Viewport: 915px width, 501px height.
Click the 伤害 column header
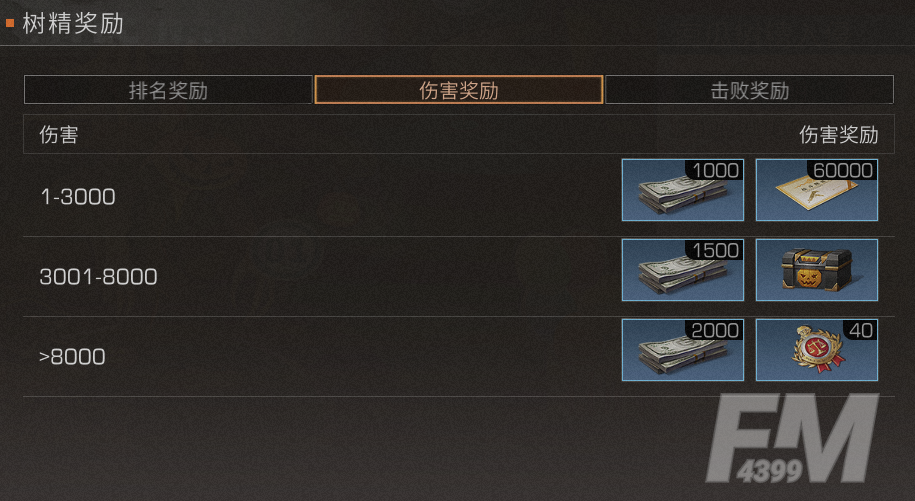pyautogui.click(x=58, y=135)
